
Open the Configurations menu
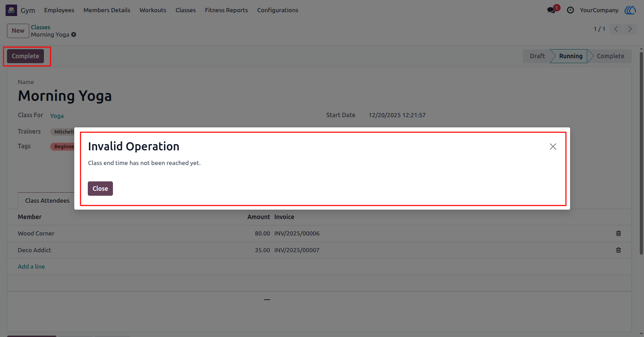278,10
